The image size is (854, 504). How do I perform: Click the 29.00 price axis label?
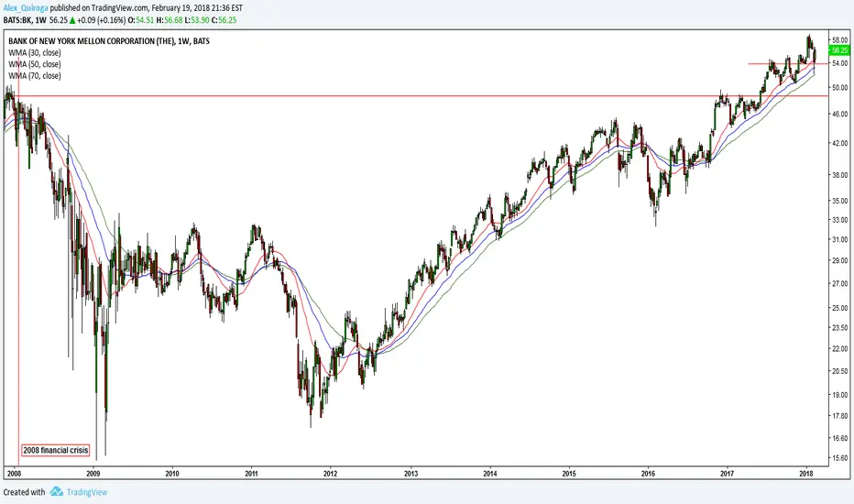click(x=840, y=260)
